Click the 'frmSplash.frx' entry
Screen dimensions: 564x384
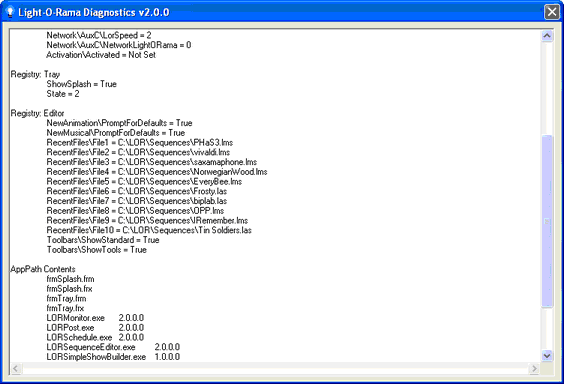point(69,288)
